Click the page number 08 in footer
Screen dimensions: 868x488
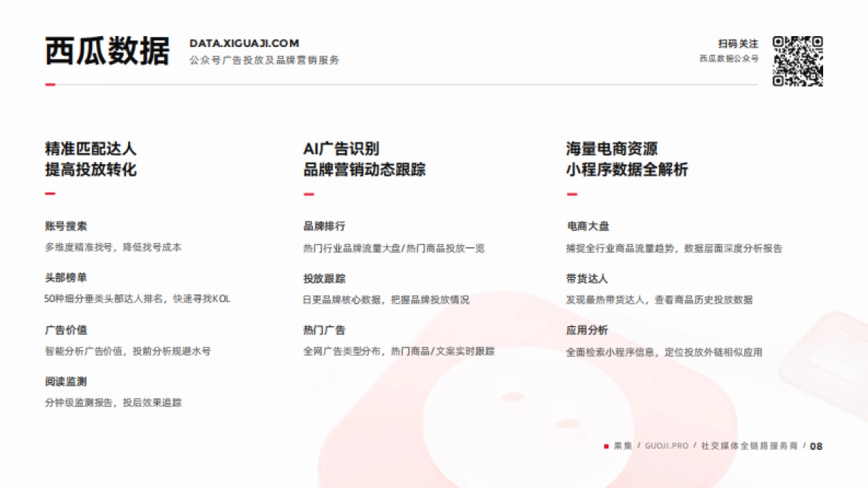818,447
